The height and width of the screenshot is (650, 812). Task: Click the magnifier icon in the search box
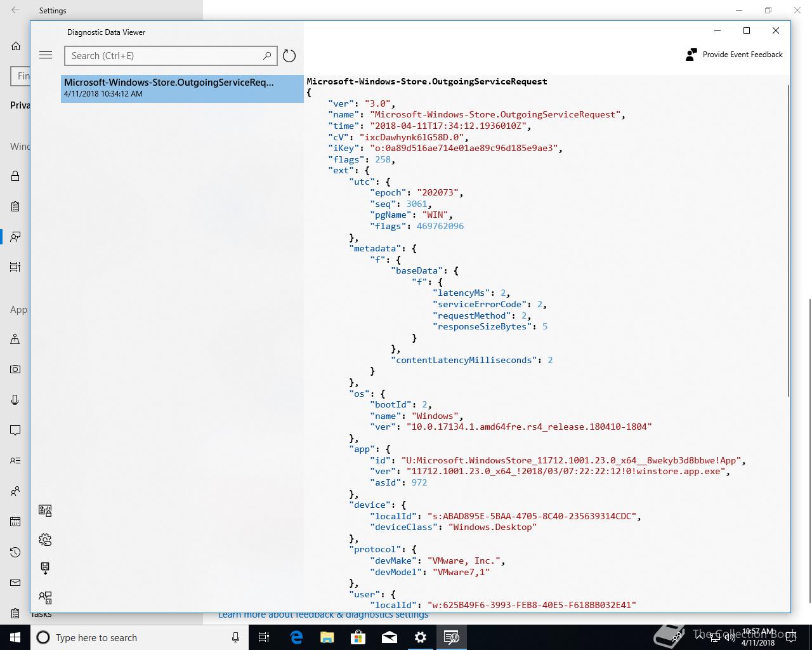pos(267,56)
